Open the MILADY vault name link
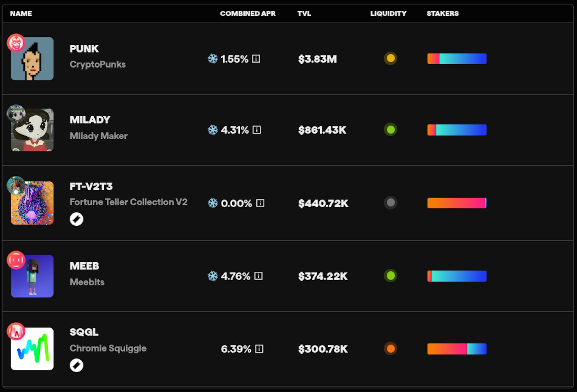Viewport: 577px width, 392px height. click(90, 120)
